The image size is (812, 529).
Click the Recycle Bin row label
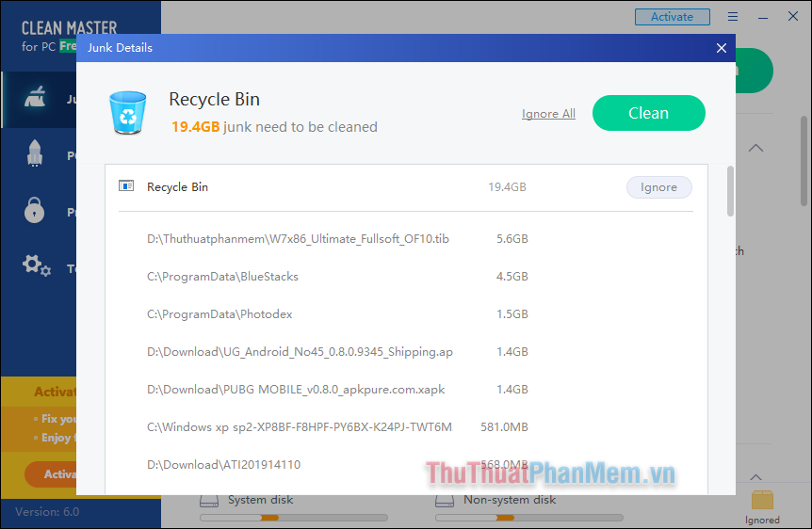(x=178, y=187)
